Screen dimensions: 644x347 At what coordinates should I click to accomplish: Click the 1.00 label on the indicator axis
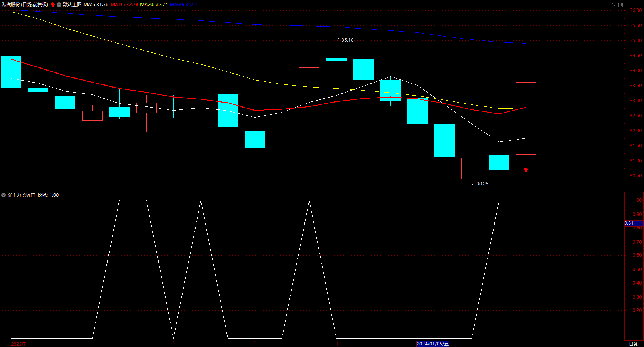pos(637,200)
